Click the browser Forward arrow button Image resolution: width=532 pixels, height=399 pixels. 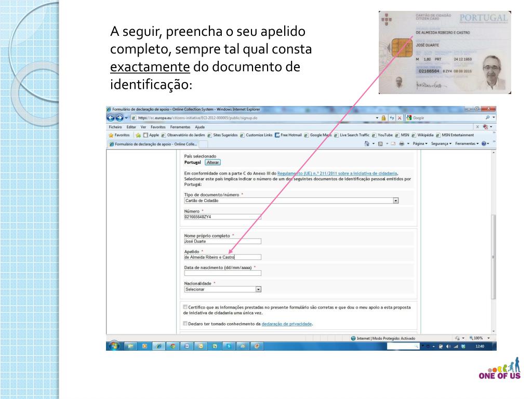tap(119, 118)
